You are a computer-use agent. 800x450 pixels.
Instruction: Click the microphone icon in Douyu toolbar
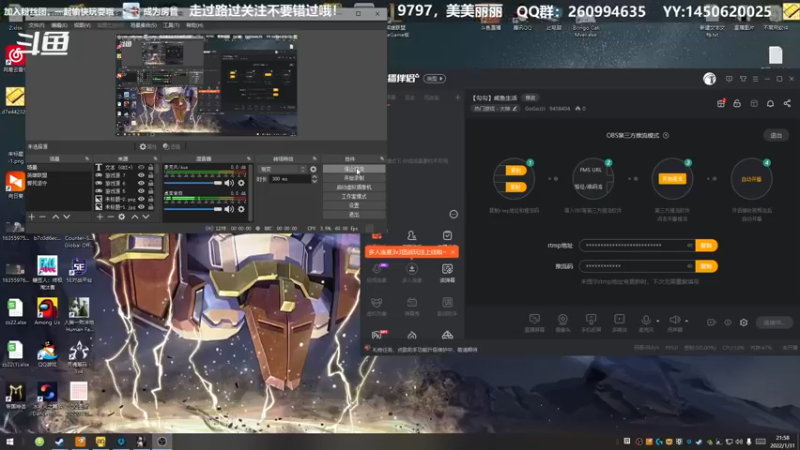646,320
